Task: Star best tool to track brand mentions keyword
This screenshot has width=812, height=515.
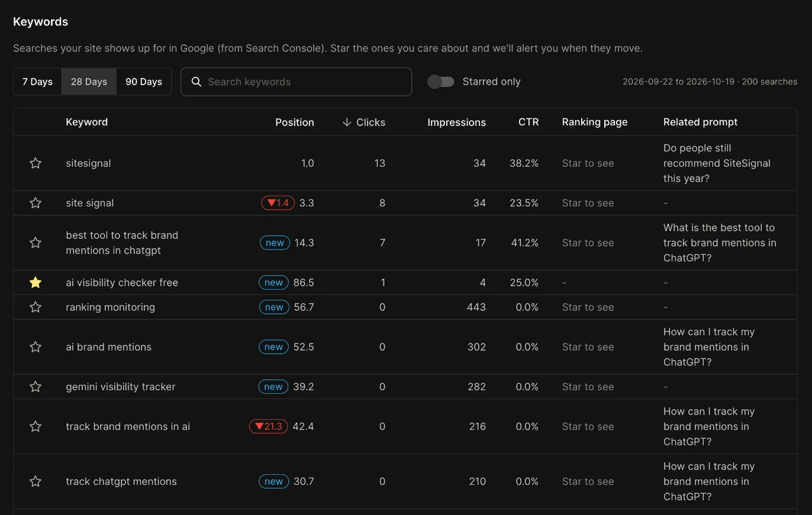Action: click(36, 242)
